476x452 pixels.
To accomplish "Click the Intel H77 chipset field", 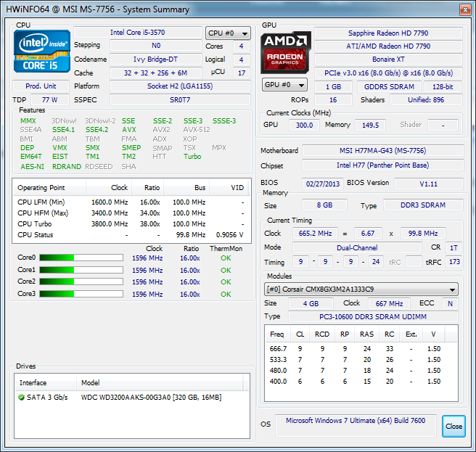I will (383, 165).
